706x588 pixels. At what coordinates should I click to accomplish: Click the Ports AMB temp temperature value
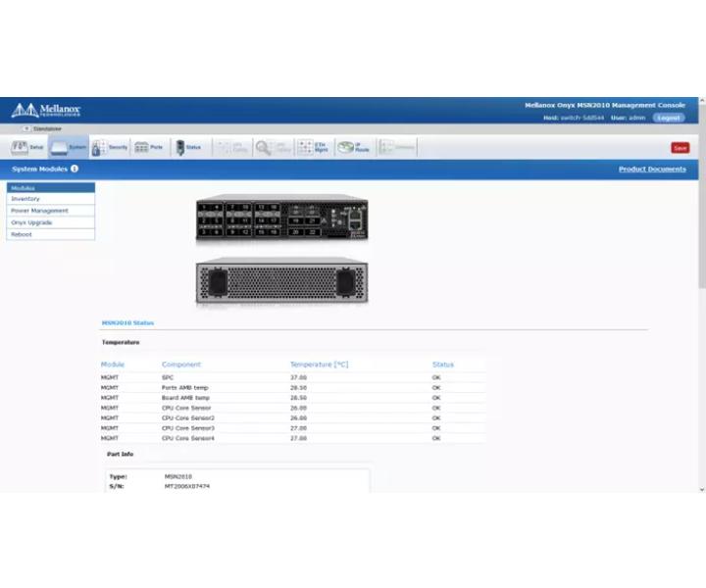point(298,388)
